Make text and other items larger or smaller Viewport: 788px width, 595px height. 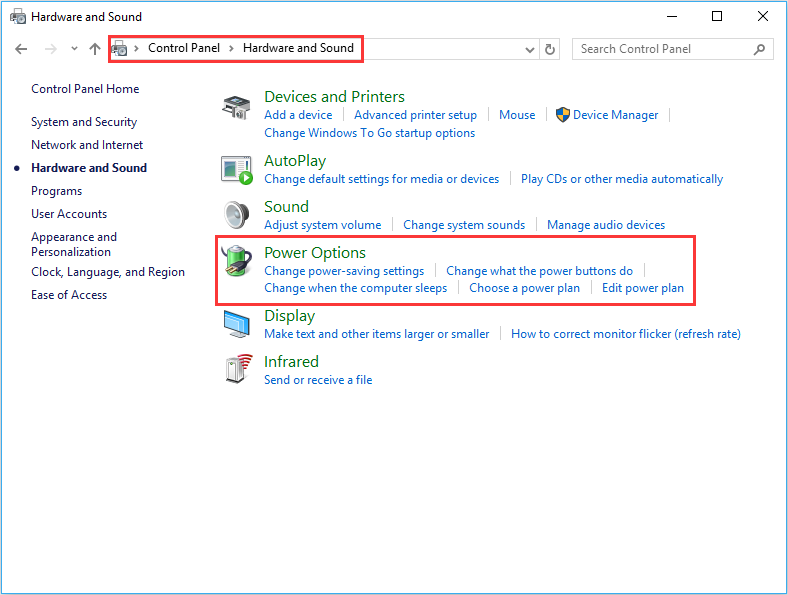point(376,334)
